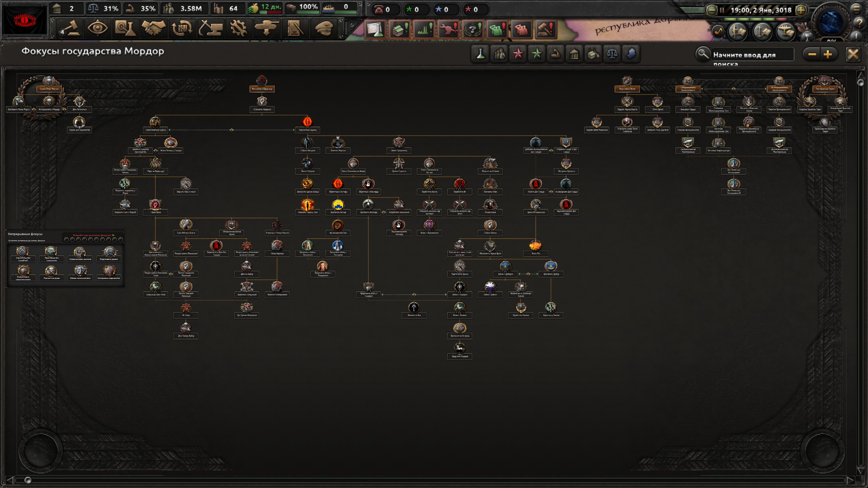Click the stability 31% indicator

point(103,8)
